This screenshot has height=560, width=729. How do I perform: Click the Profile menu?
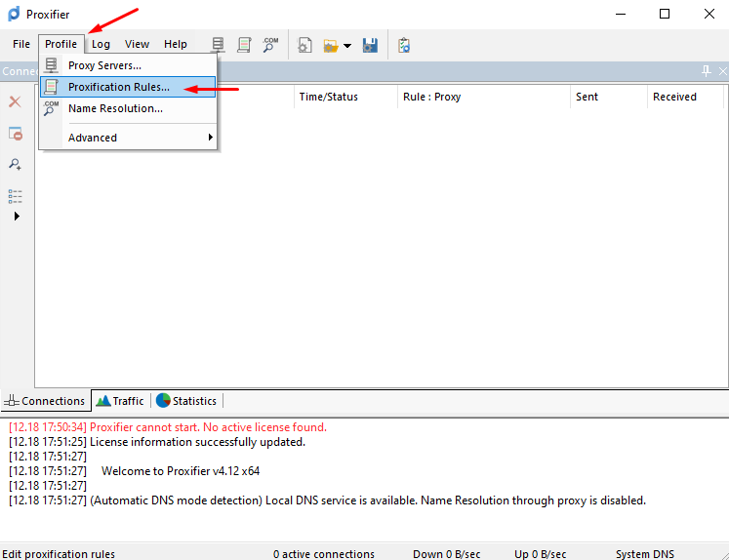point(61,44)
